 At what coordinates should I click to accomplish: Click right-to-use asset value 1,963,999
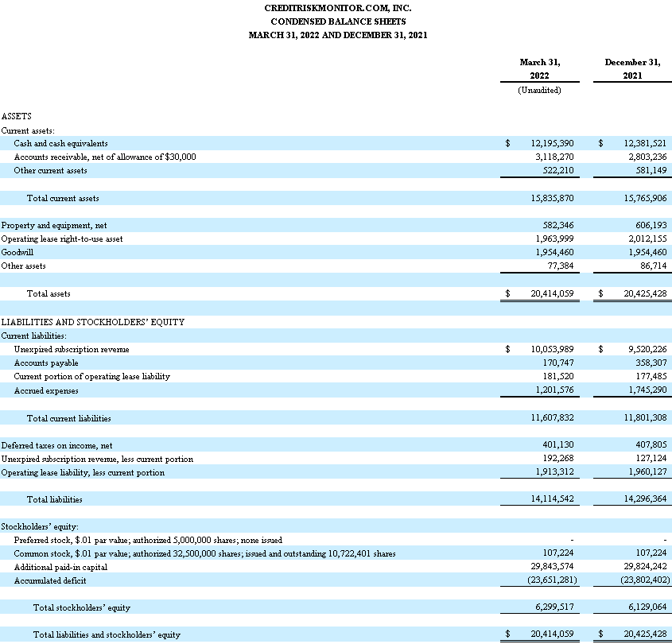coord(554,239)
